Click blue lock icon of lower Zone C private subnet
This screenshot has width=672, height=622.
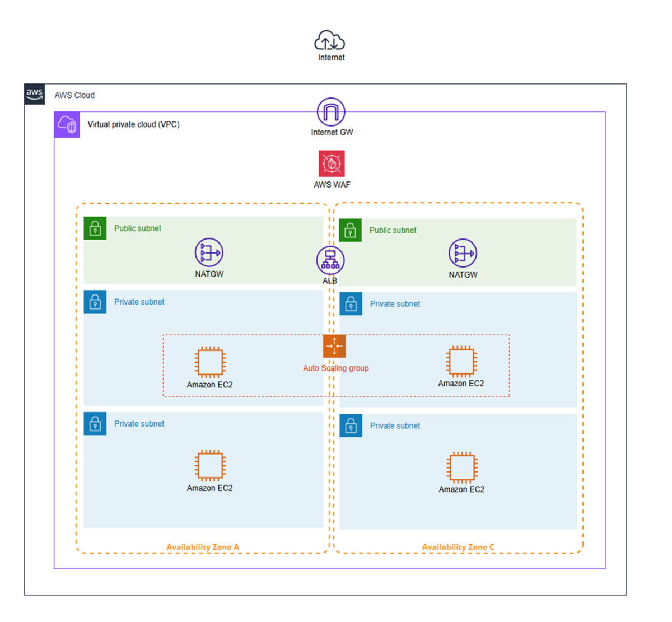click(351, 425)
